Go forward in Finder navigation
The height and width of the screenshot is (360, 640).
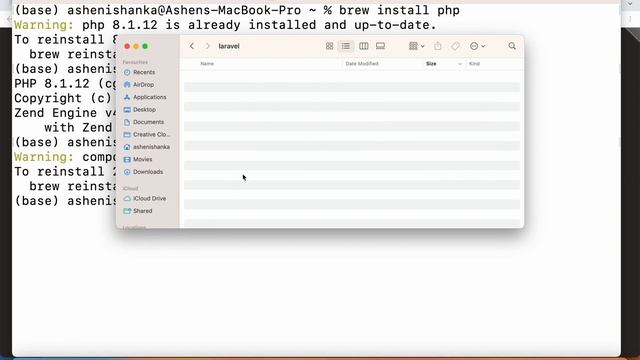click(207, 46)
